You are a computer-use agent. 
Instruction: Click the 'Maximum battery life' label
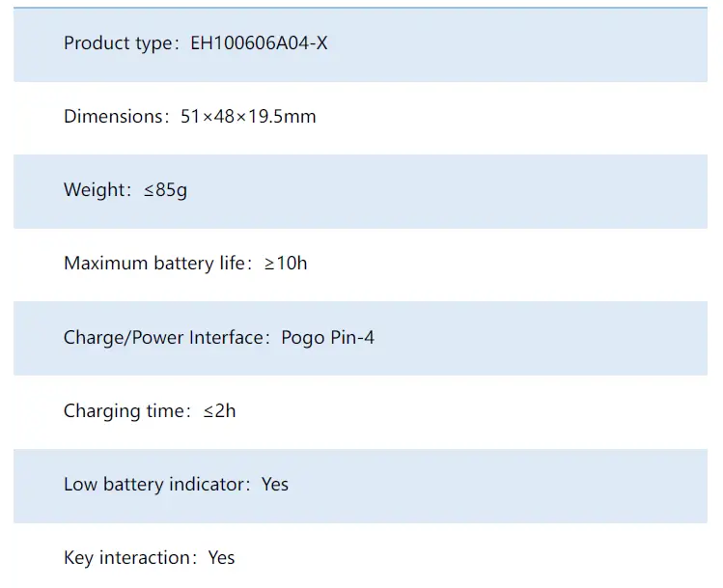tap(154, 264)
